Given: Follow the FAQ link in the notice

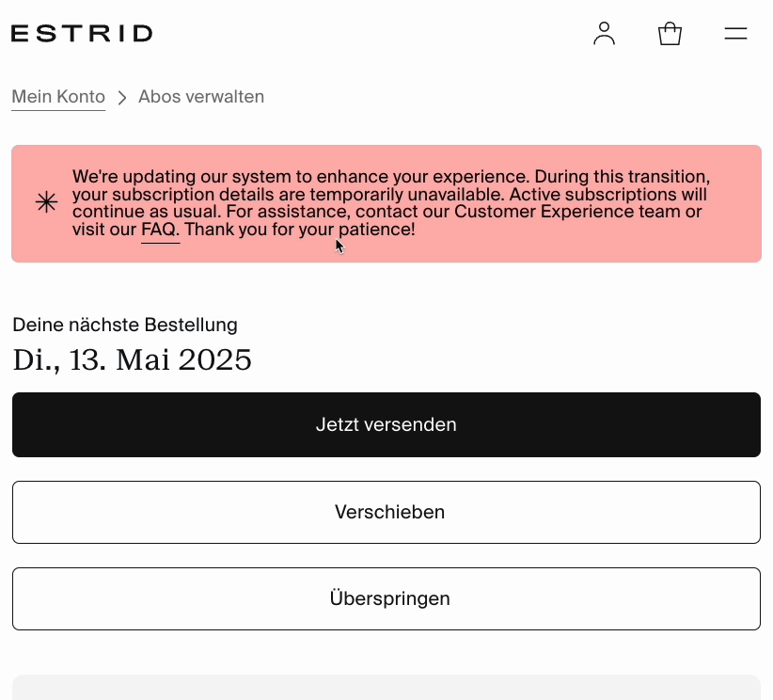Looking at the screenshot, I should (x=158, y=230).
